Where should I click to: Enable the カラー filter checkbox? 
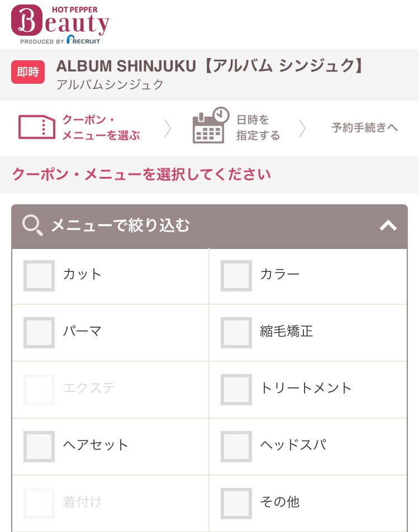pyautogui.click(x=236, y=276)
